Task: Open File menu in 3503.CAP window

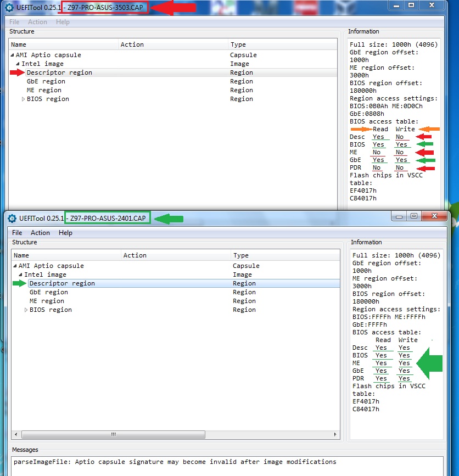Action: point(14,22)
